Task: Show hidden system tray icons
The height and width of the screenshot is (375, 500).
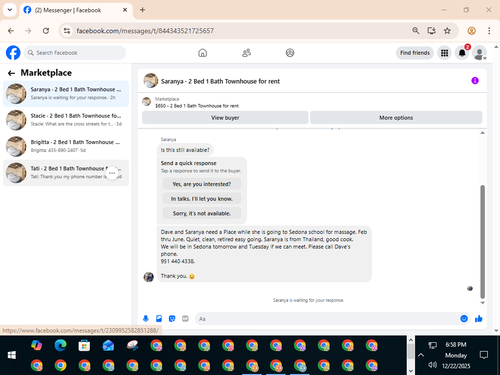Action: pos(421,355)
